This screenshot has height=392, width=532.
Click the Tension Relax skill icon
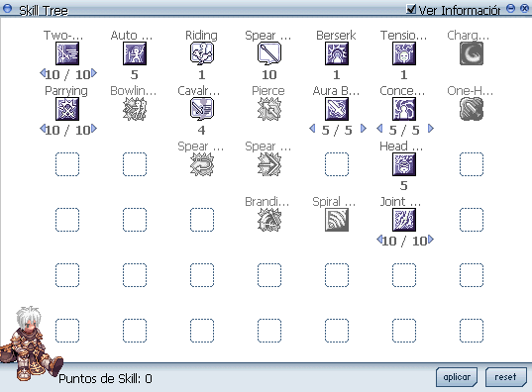tap(404, 53)
